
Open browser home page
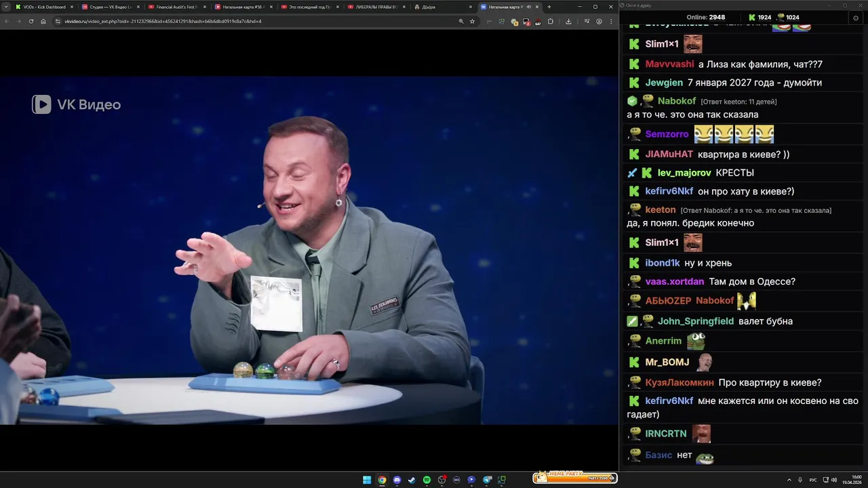pos(43,21)
